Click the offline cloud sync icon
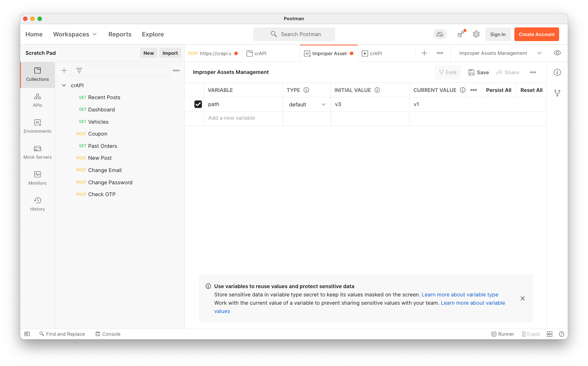 tap(440, 34)
